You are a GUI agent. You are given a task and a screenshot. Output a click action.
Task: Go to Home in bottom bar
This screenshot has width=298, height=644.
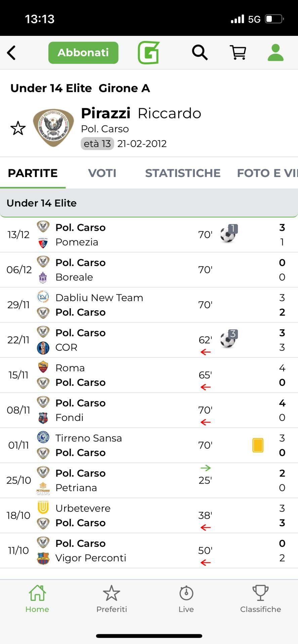point(37,599)
